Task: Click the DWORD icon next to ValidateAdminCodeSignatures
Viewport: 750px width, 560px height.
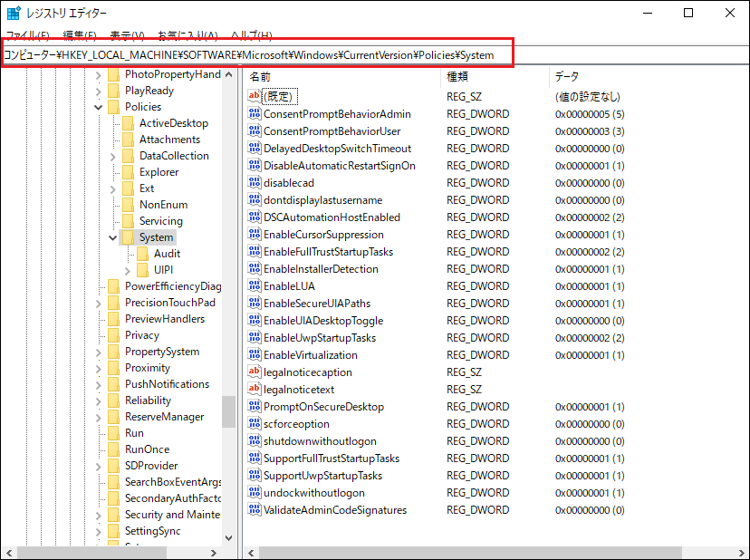Action: coord(256,509)
